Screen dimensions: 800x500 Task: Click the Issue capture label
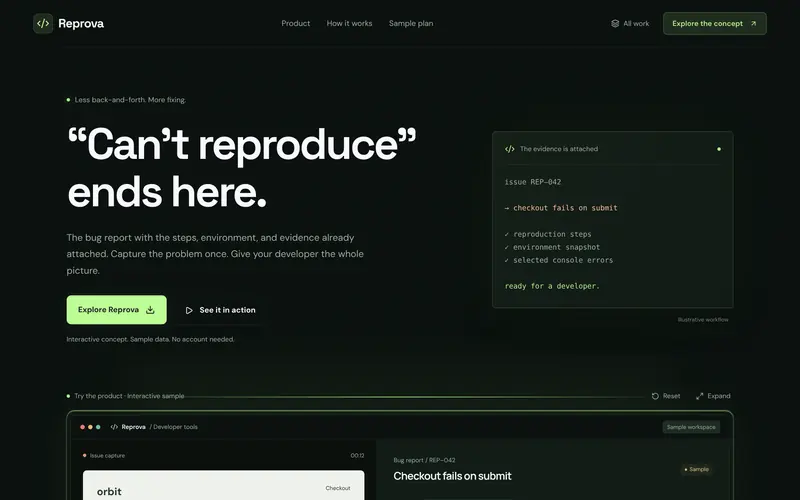point(107,456)
